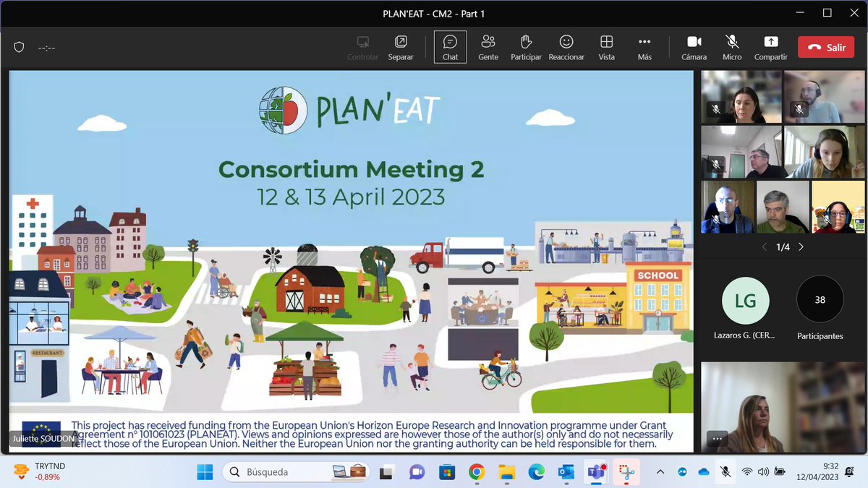868x488 pixels.
Task: Raise hand with Participar button
Action: tap(526, 47)
